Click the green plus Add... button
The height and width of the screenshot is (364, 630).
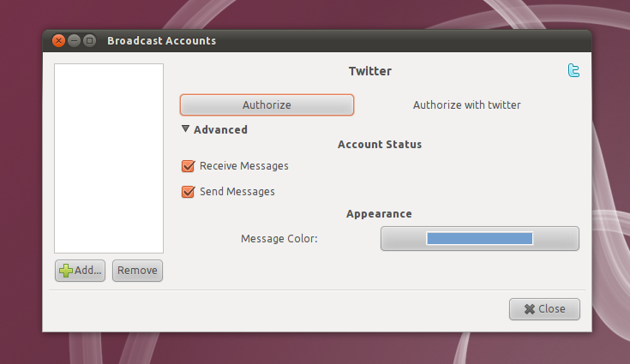click(80, 271)
